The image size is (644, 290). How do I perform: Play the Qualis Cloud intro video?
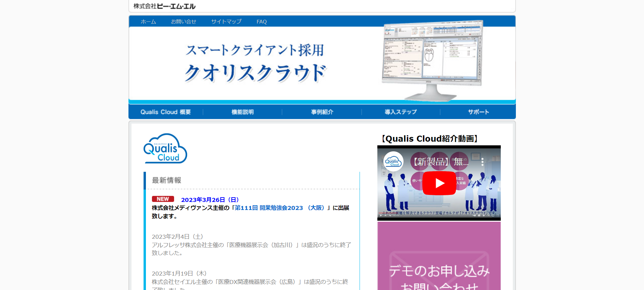pyautogui.click(x=439, y=183)
